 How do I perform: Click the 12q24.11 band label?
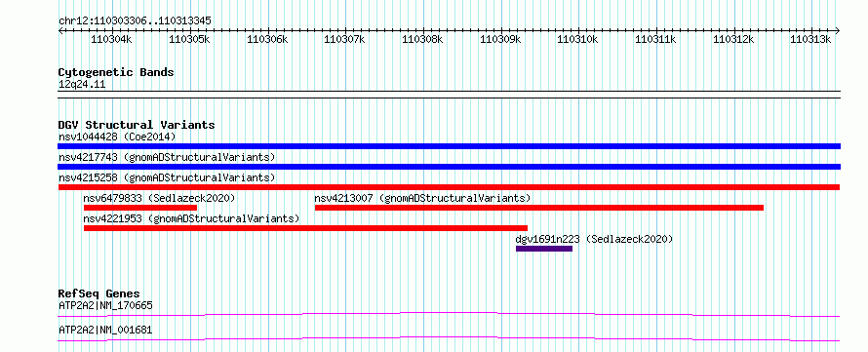point(82,85)
